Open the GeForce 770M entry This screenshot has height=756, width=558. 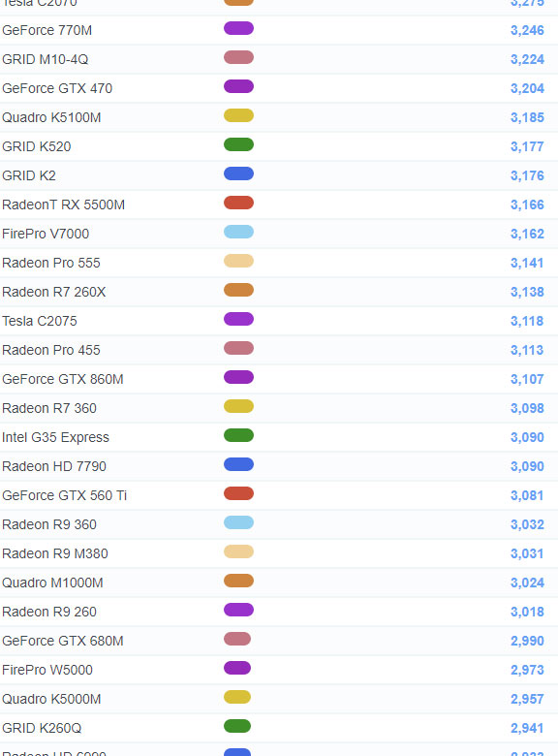tap(47, 30)
